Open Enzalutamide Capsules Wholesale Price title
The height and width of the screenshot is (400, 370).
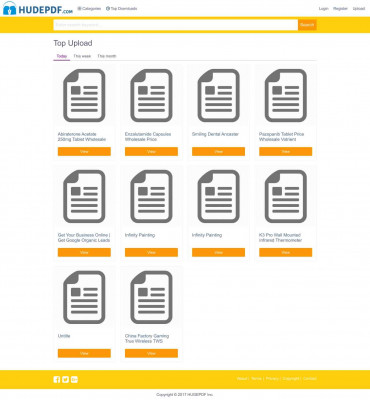tap(148, 137)
